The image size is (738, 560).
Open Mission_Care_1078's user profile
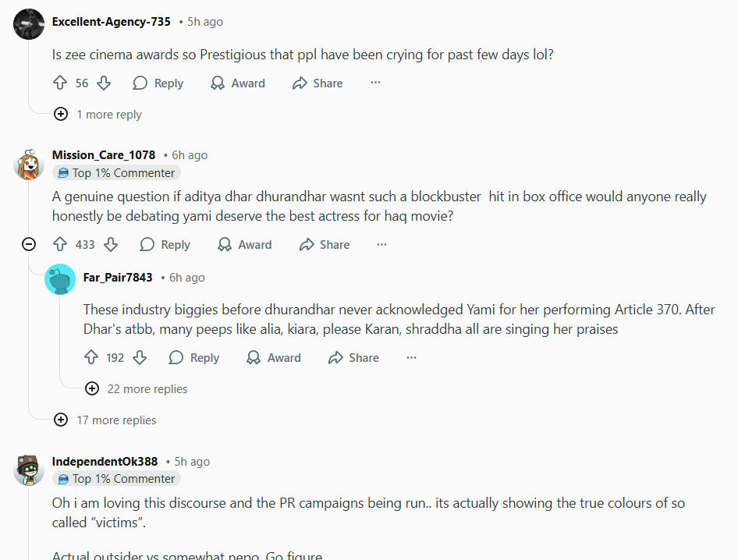coord(104,155)
